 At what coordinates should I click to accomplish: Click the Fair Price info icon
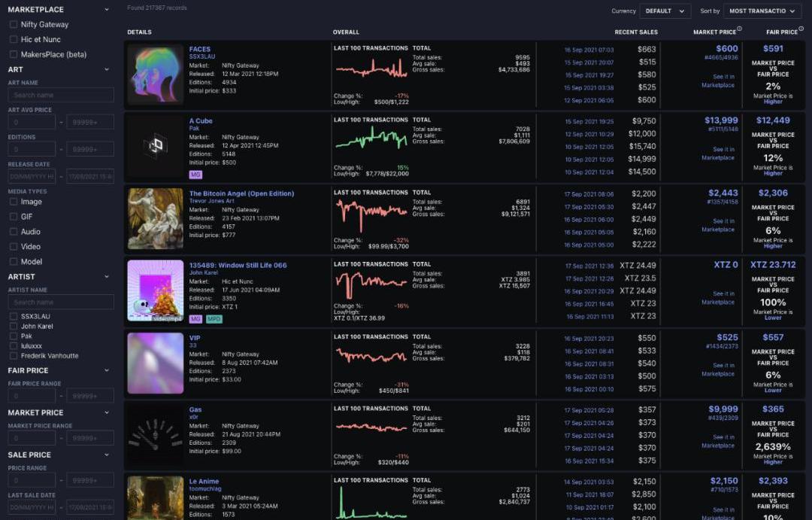(x=801, y=29)
